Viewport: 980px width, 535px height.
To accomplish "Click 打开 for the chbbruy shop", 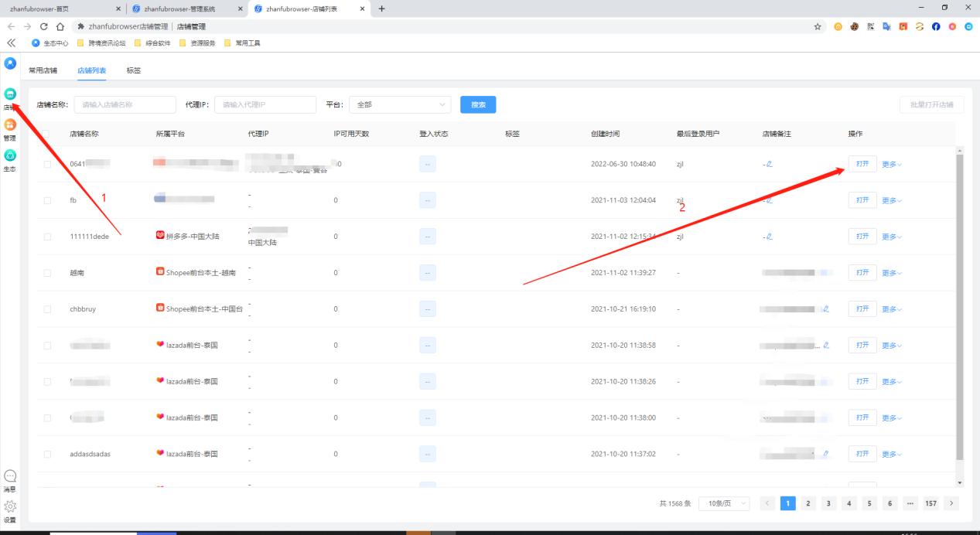I will point(862,308).
